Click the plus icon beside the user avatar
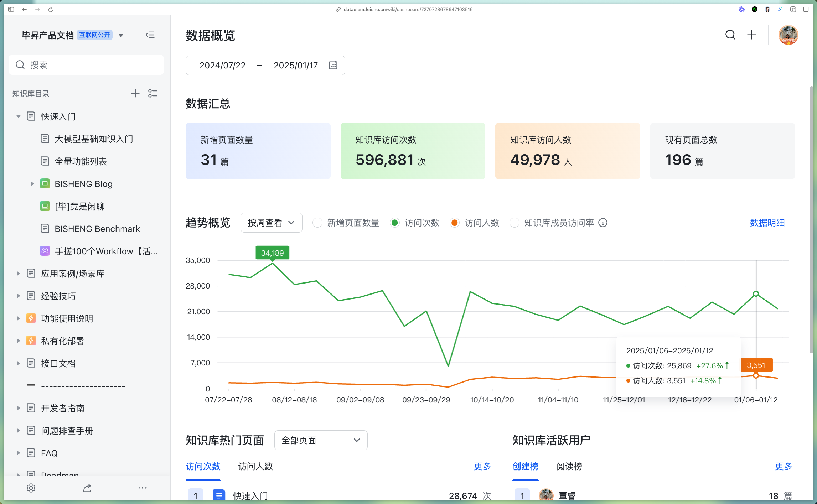Viewport: 817px width, 504px height. (751, 35)
